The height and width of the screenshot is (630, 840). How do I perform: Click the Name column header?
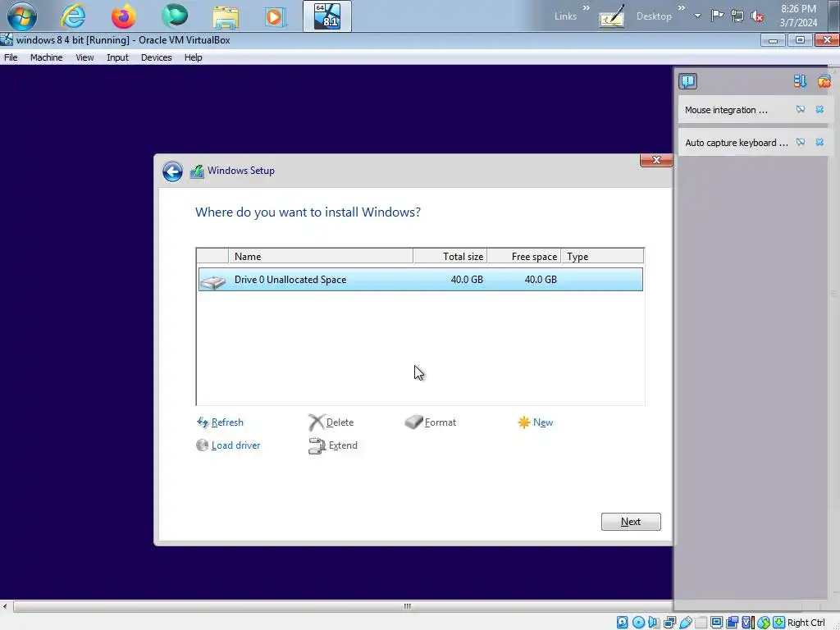coord(321,257)
